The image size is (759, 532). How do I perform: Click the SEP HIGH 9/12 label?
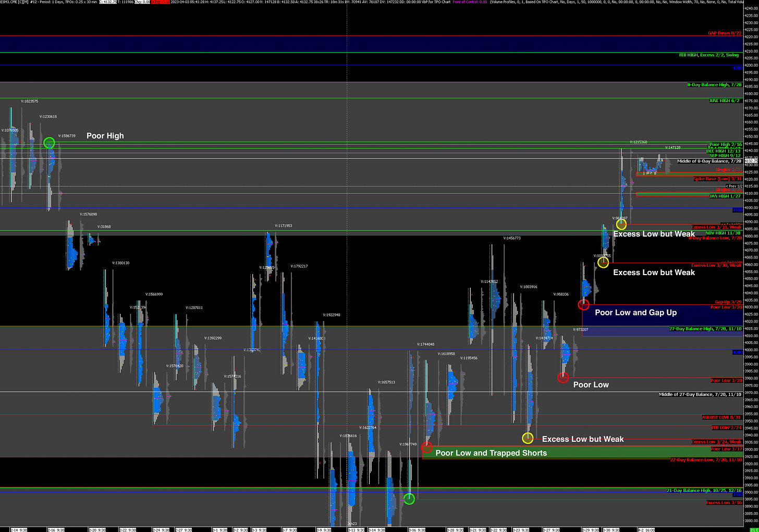pos(725,156)
